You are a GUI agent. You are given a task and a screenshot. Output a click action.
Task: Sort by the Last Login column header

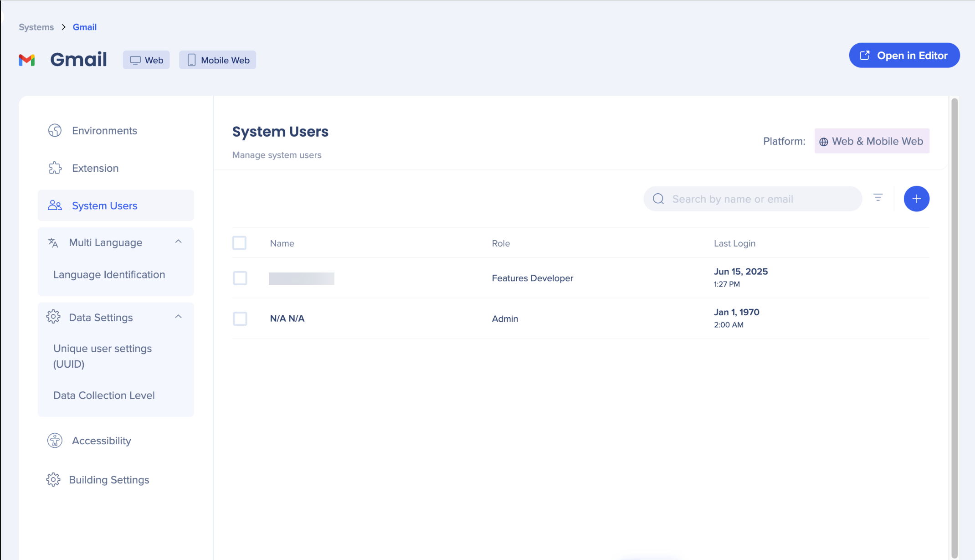pyautogui.click(x=734, y=243)
